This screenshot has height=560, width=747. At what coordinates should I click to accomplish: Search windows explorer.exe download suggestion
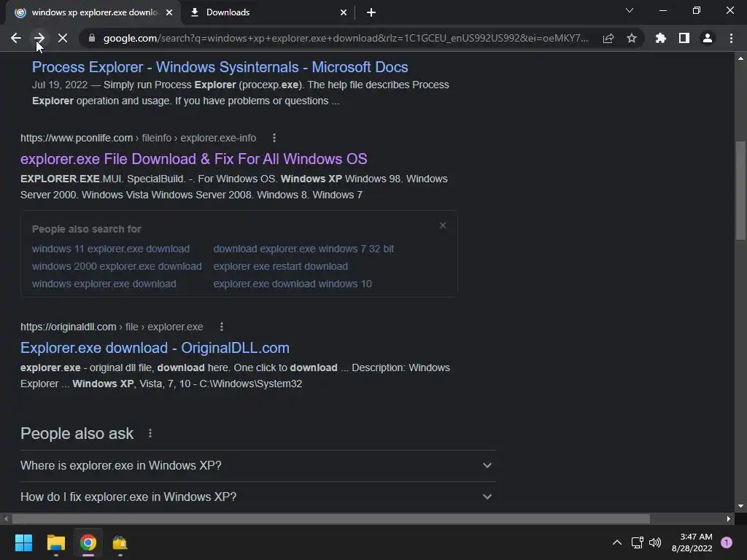click(x=104, y=284)
